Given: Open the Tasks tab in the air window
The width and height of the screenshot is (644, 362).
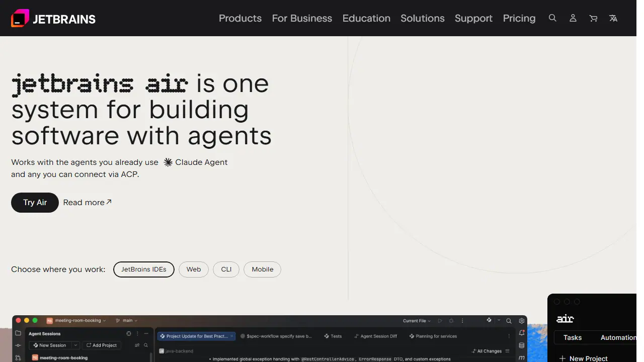Looking at the screenshot, I should 573,337.
